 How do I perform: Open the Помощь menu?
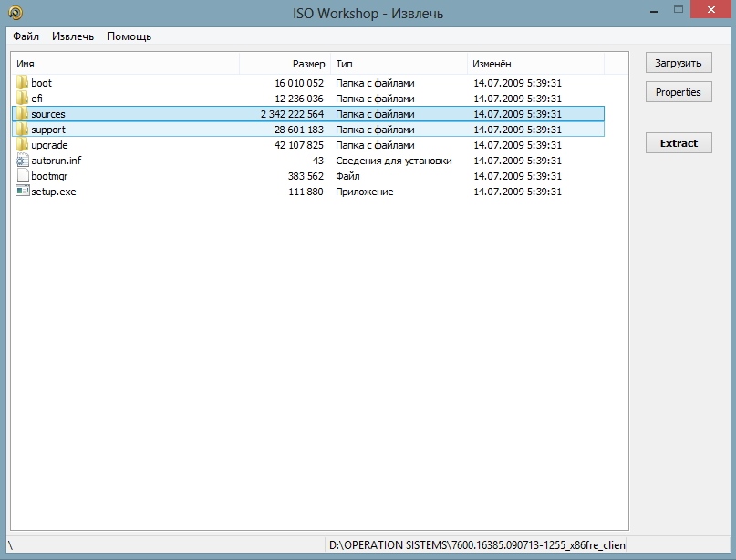(x=130, y=36)
